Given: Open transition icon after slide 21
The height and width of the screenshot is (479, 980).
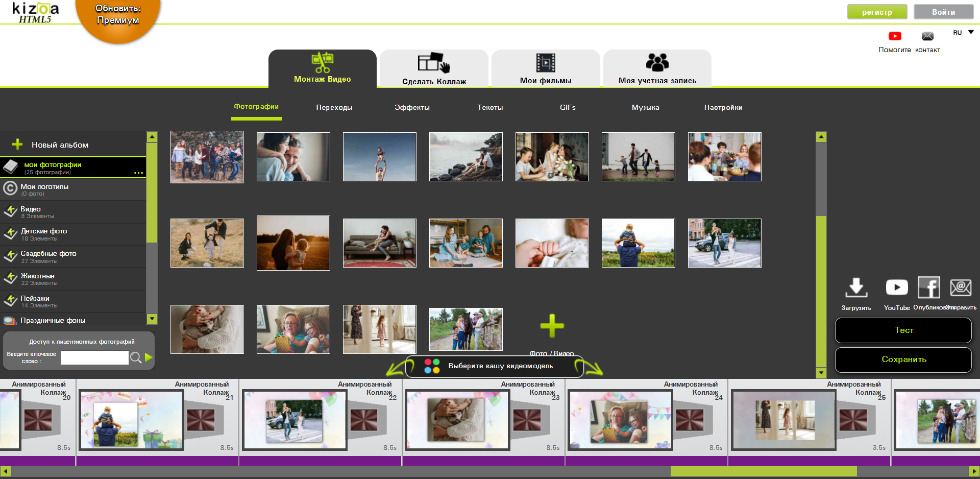Looking at the screenshot, I should click(201, 420).
